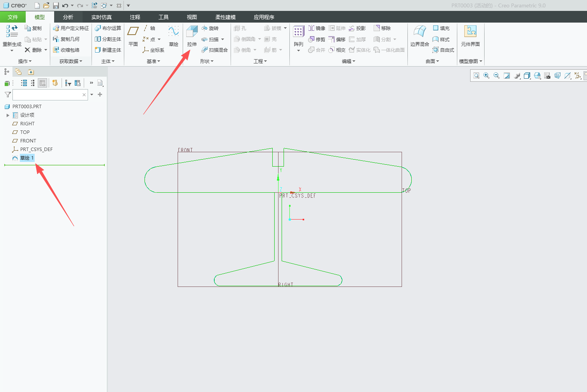Screen dimensions: 587x392
Task: Switch to the Analysis (分析) tab
Action: point(68,17)
